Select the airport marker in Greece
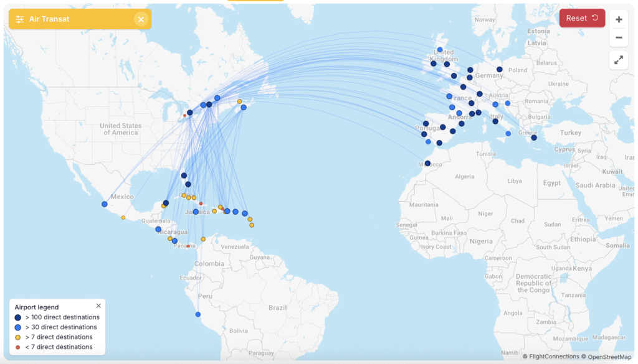Screen dimensions: 638x364 pyautogui.click(x=534, y=138)
